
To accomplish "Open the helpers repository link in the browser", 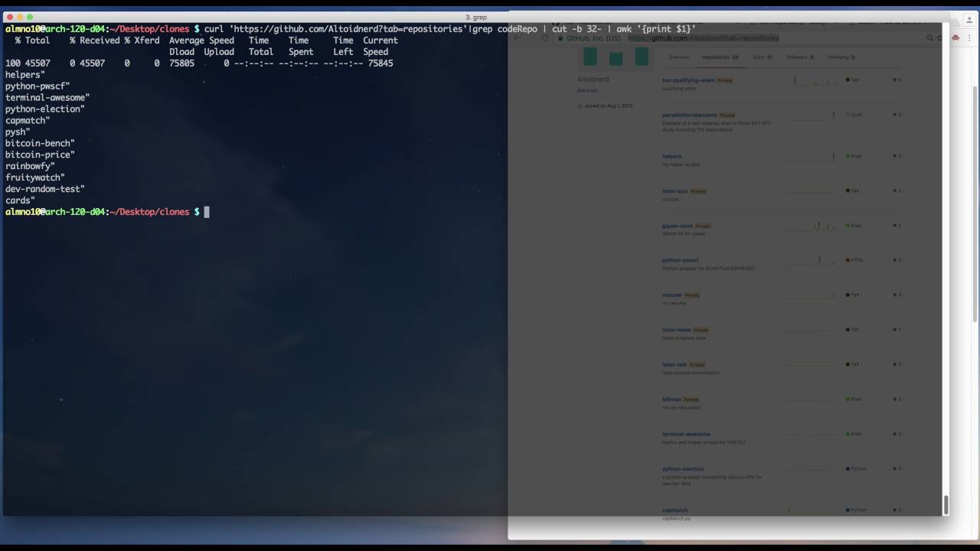I will click(x=671, y=156).
